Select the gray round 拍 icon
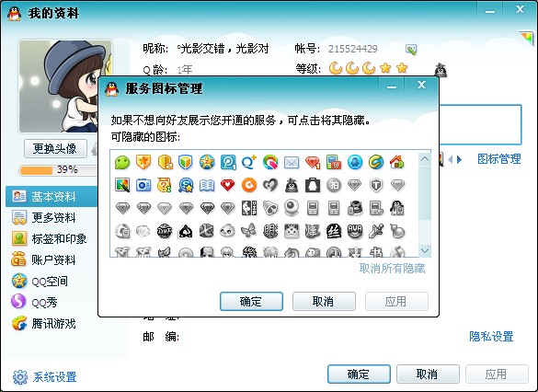 click(x=334, y=185)
